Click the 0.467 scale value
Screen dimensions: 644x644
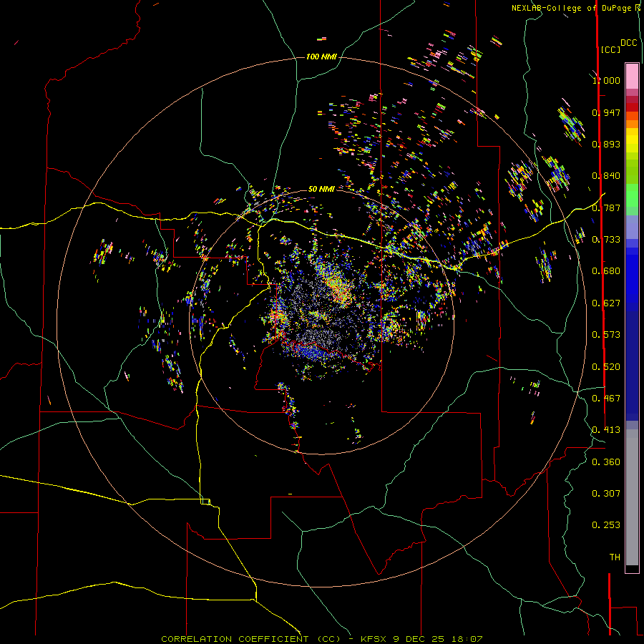[x=606, y=399]
